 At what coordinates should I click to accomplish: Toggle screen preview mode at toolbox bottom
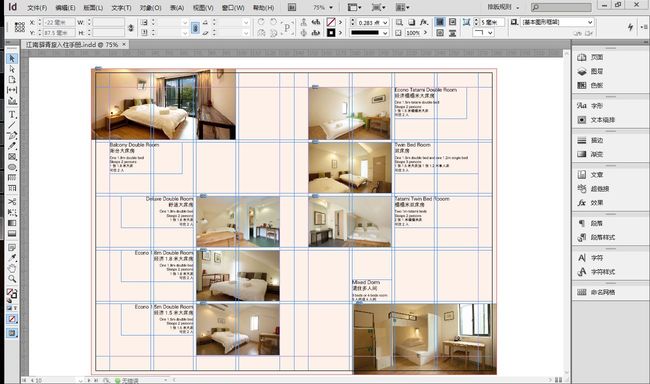click(x=12, y=333)
